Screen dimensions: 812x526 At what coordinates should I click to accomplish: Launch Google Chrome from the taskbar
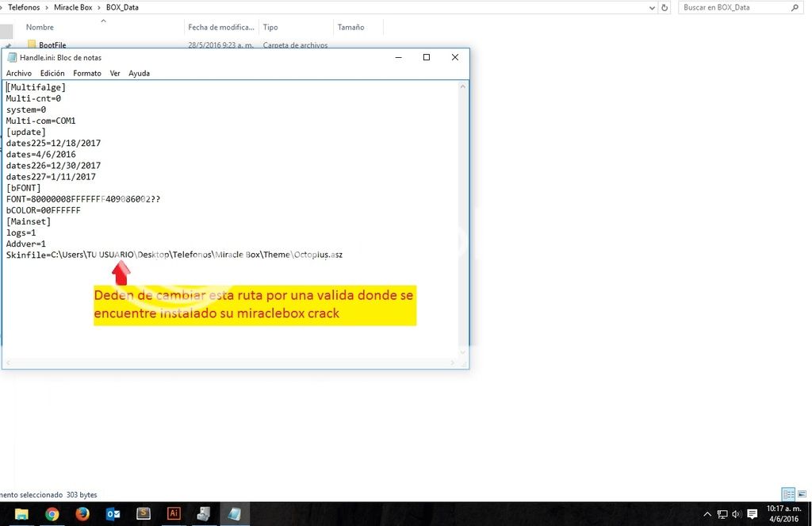[52, 514]
